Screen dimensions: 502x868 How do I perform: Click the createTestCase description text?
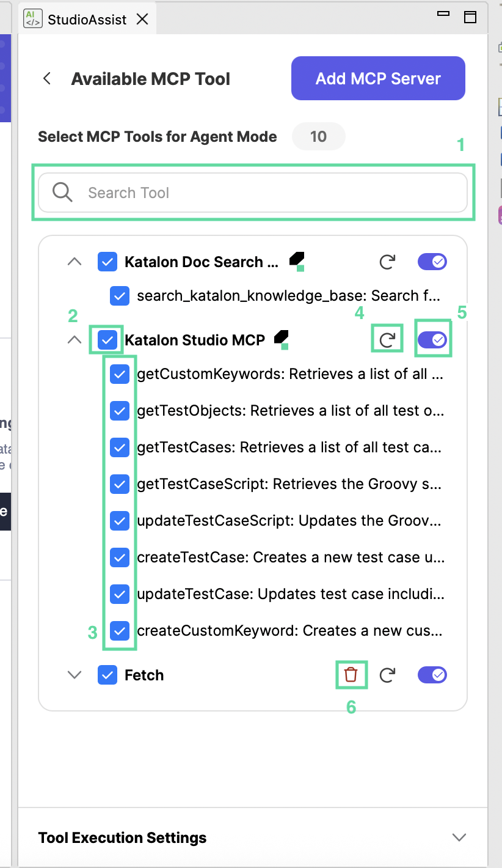pos(290,557)
